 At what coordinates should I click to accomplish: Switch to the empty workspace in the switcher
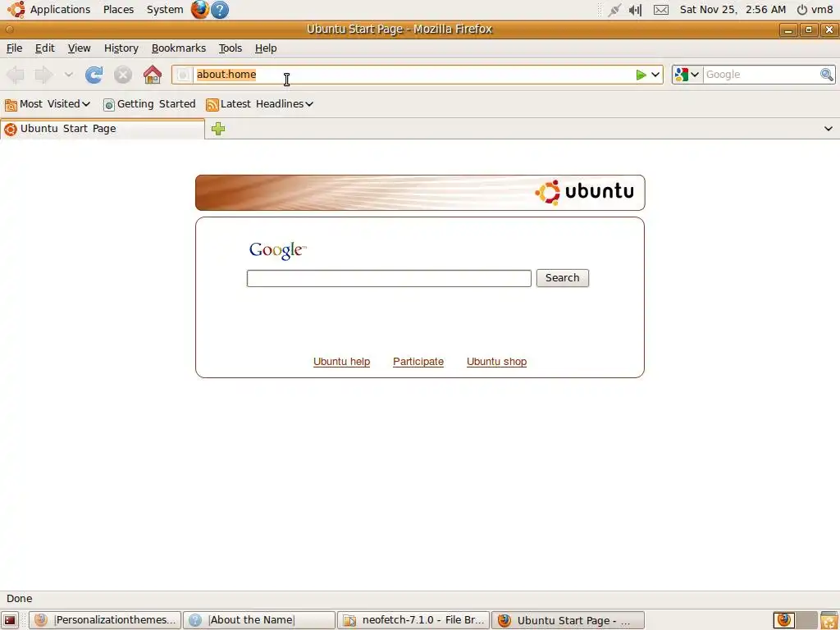[x=806, y=620]
